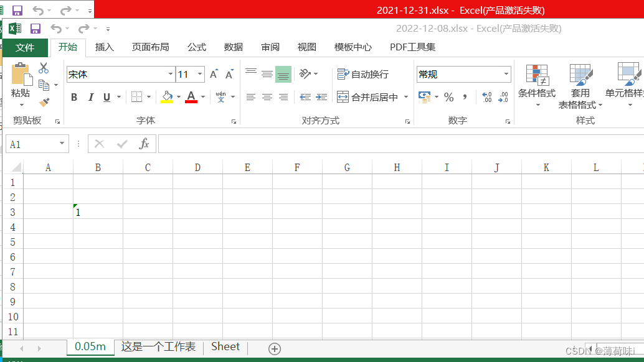644x362 pixels.
Task: Open Format as Table (套用表格格式)
Action: coord(580,87)
